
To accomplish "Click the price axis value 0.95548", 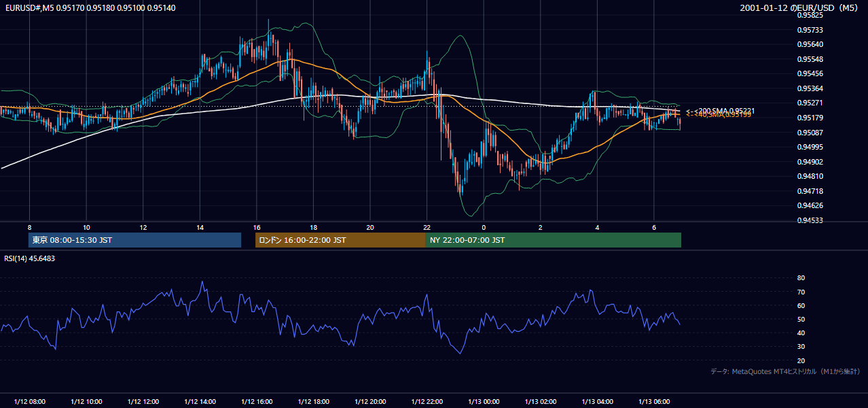I will [x=810, y=59].
